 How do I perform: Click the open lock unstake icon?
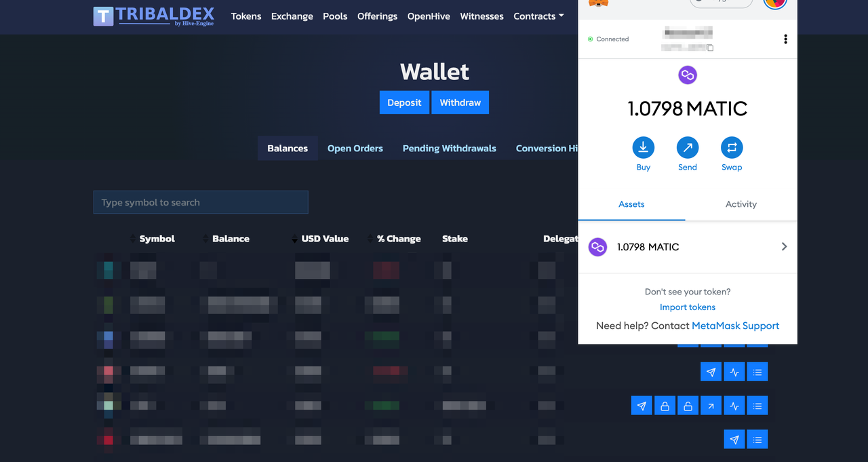click(x=688, y=406)
